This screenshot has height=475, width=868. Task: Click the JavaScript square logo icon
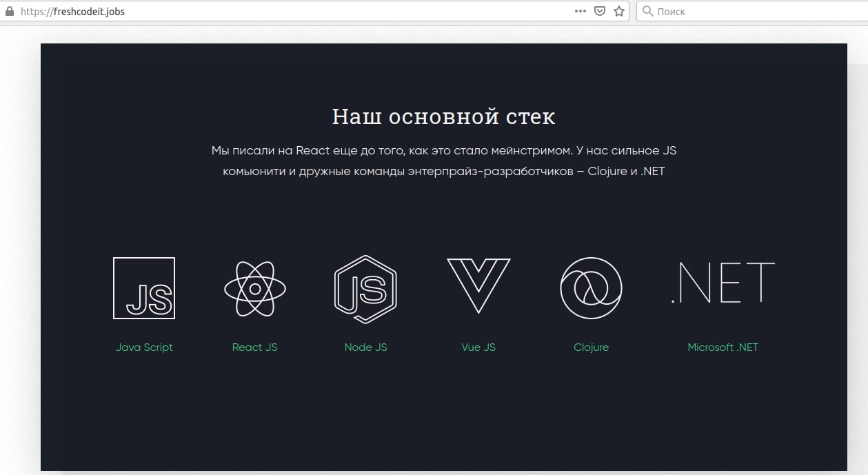tap(144, 288)
